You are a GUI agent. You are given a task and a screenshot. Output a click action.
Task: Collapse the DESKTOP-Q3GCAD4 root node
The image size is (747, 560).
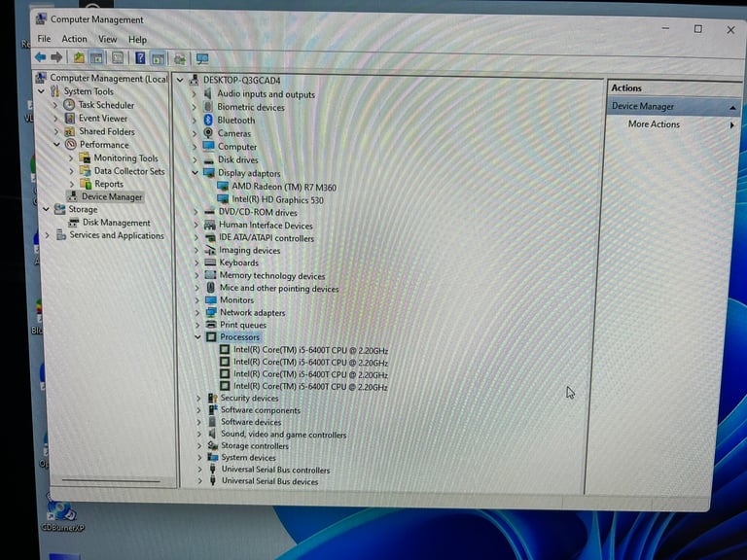click(180, 80)
